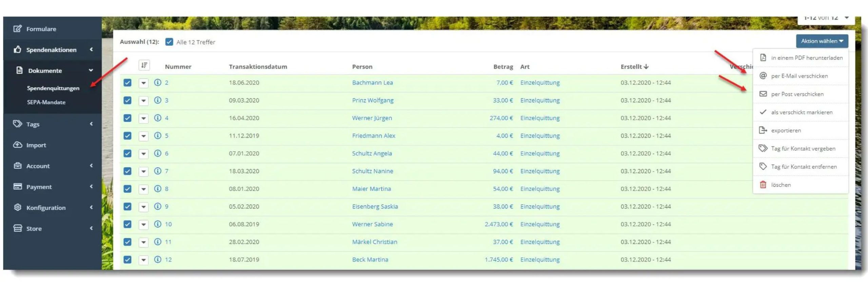
Task: Click the Store icon in the sidebar
Action: pyautogui.click(x=18, y=228)
